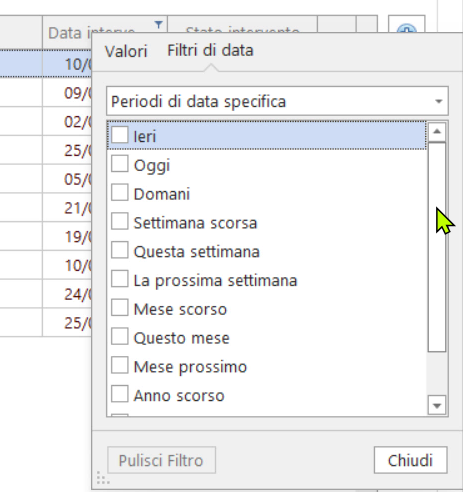
Task: Click the list scroll-up arrow
Action: (x=437, y=131)
